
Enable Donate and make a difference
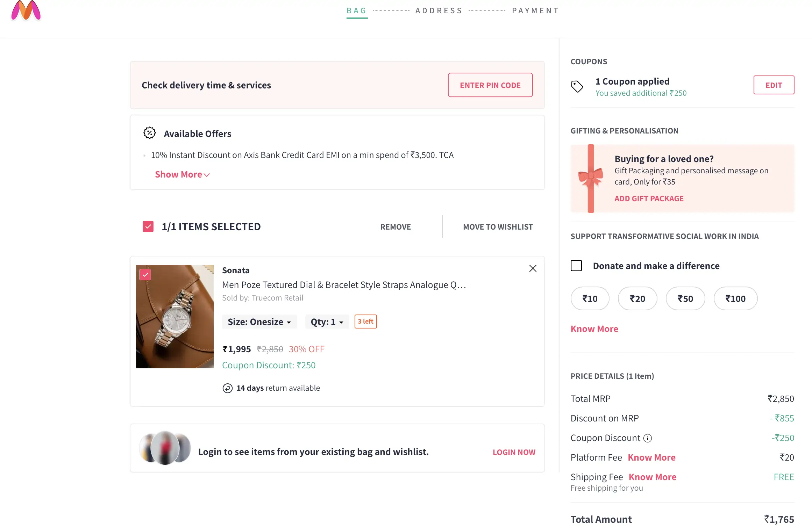[576, 266]
